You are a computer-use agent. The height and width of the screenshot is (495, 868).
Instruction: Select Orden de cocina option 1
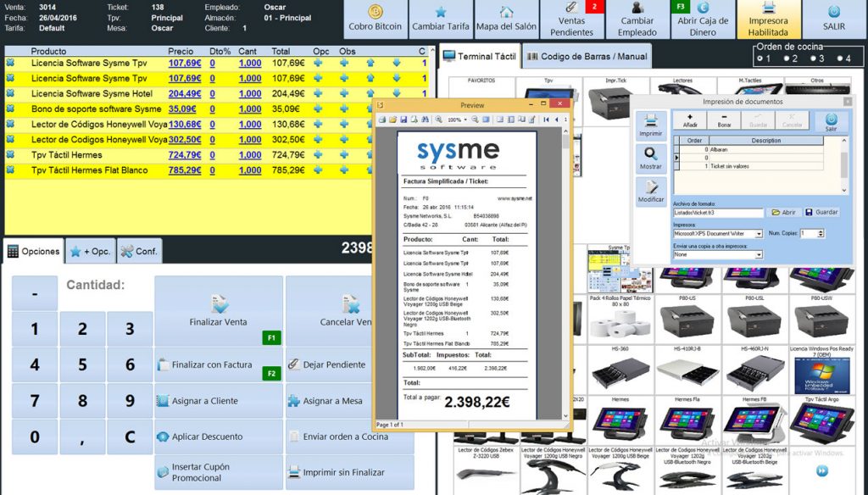point(760,58)
